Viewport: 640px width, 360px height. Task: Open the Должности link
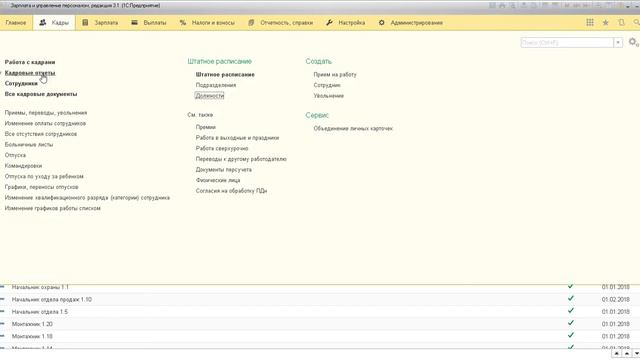pos(210,96)
